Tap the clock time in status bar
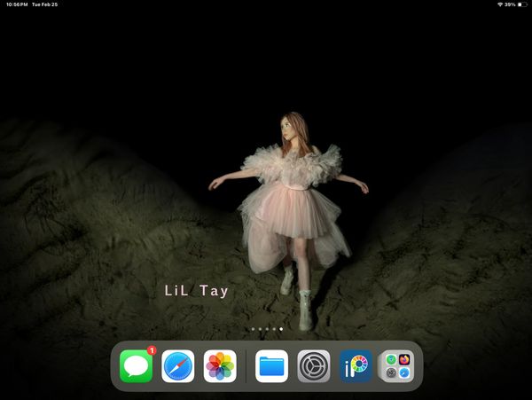This screenshot has height=400, width=532. [x=17, y=4]
